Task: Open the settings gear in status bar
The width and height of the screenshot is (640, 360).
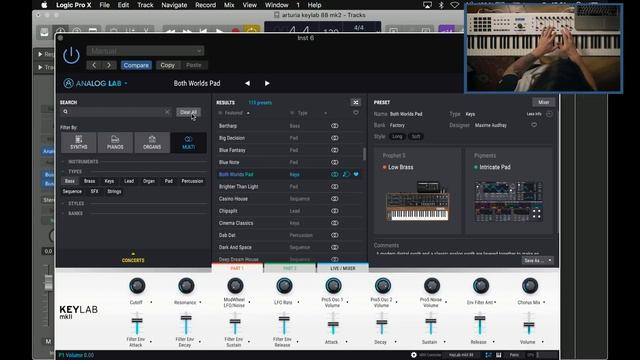Action: pyautogui.click(x=413, y=355)
